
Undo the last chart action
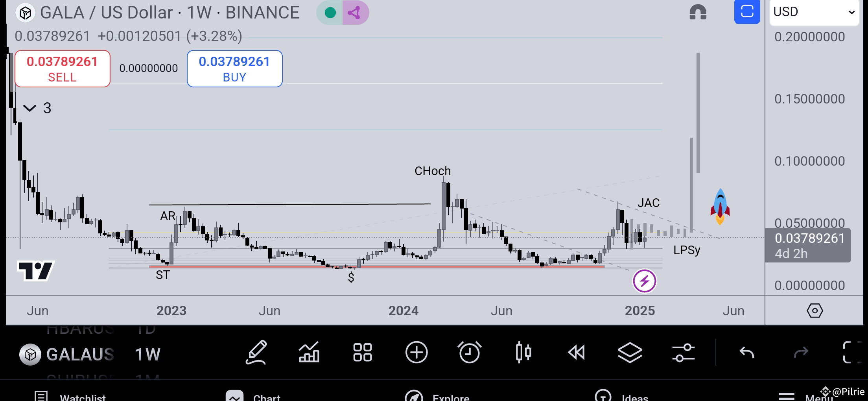pyautogui.click(x=746, y=352)
